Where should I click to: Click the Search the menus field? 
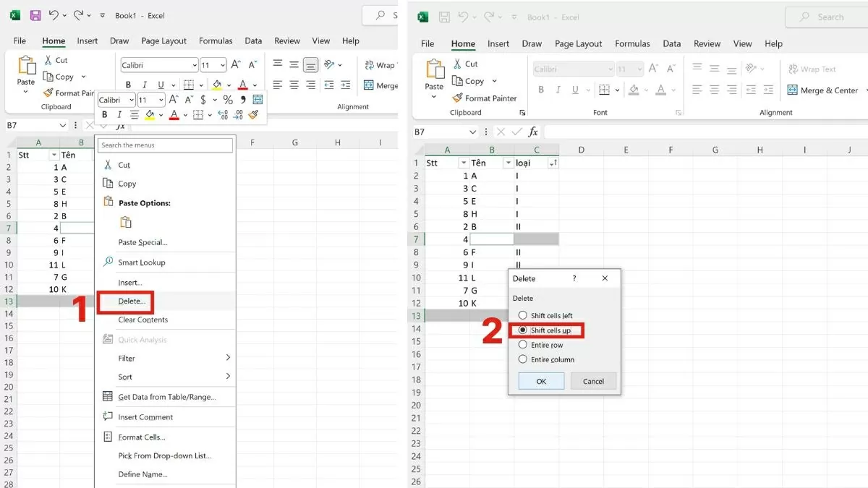tap(166, 145)
